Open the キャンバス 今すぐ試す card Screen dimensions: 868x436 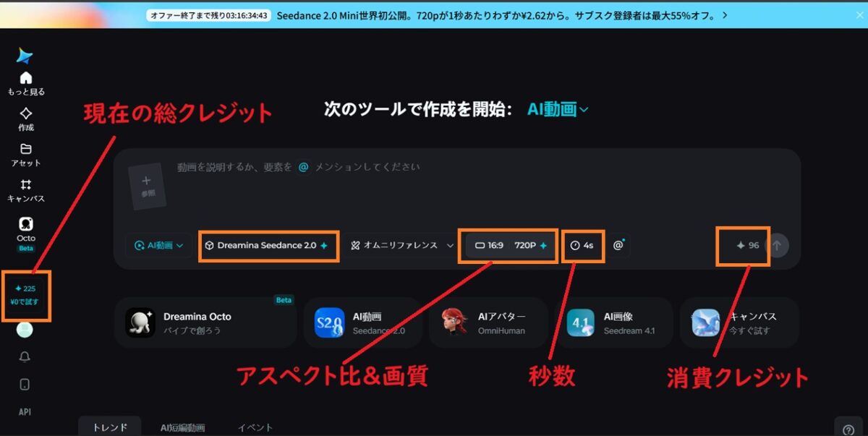pos(739,323)
